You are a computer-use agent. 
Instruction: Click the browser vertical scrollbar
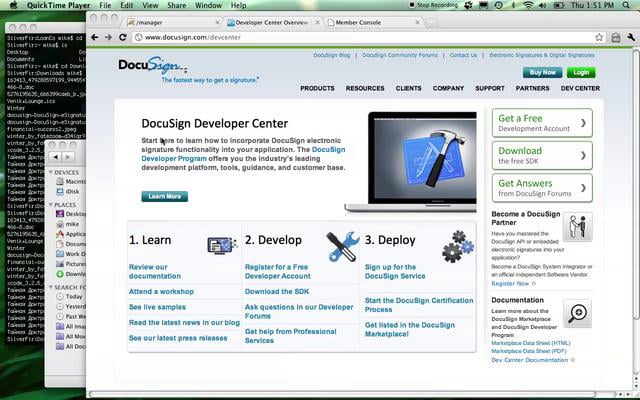(636, 184)
